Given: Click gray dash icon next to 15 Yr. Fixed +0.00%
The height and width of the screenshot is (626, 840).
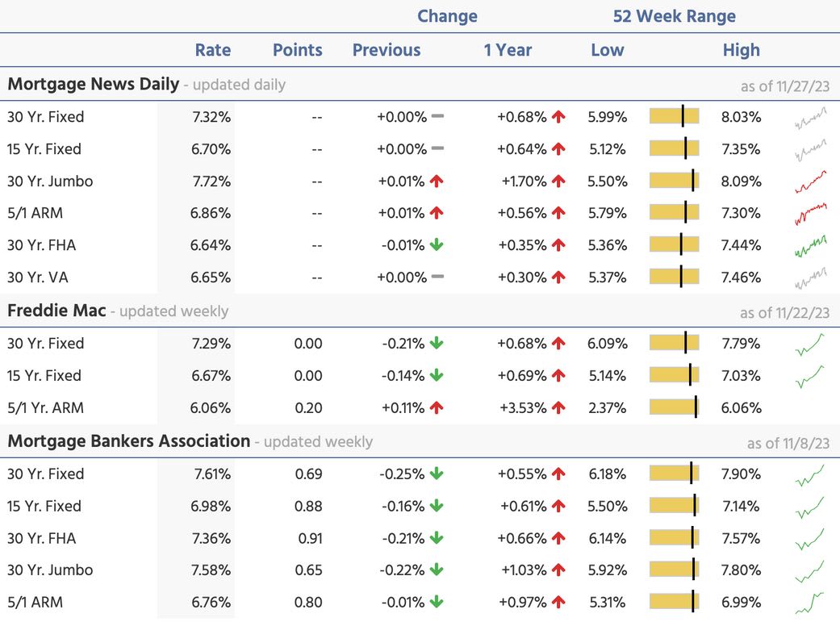Looking at the screenshot, I should 438,149.
